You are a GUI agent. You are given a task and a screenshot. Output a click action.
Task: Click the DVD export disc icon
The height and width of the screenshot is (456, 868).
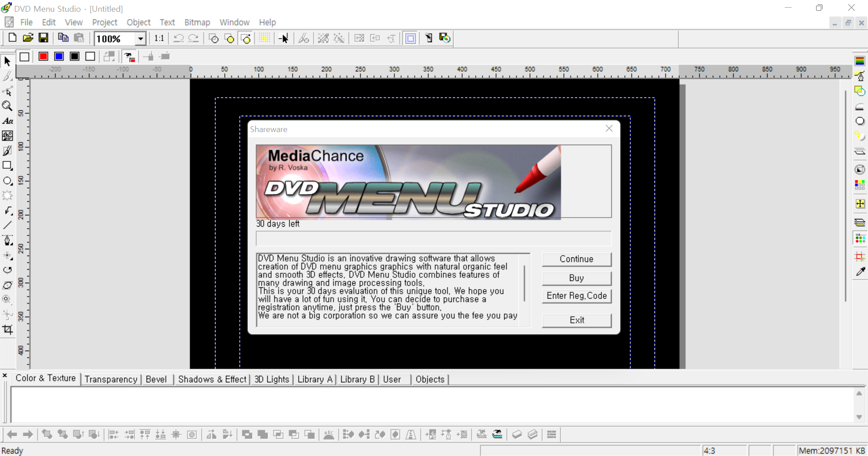click(x=445, y=38)
